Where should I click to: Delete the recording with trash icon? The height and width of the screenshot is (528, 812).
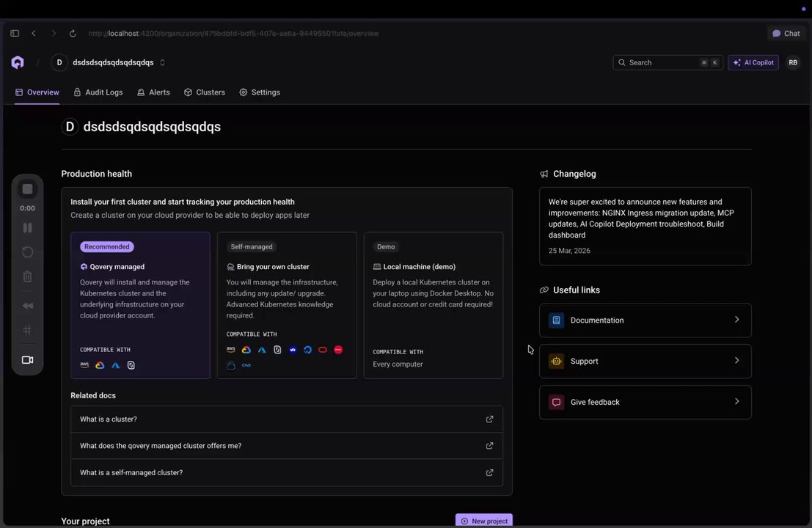[x=27, y=276]
